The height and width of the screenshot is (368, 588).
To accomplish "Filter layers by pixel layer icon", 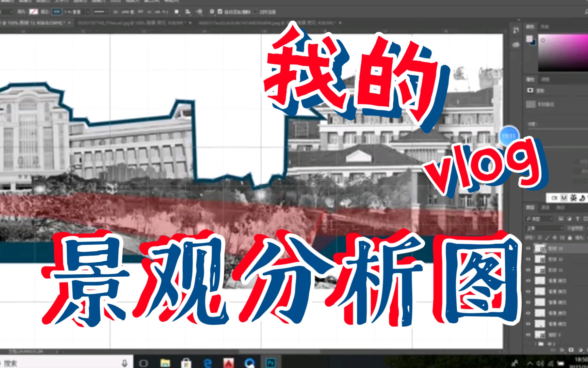I will (x=561, y=219).
